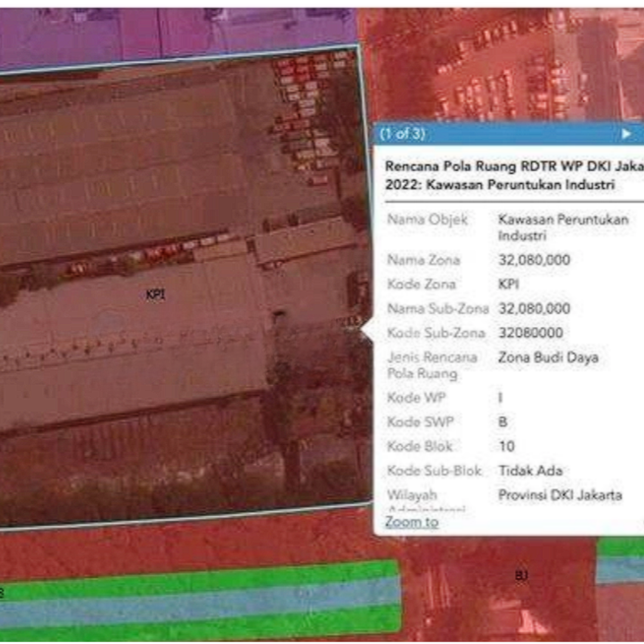644x644 pixels.
Task: Click the purple zone above selected parcel
Action: (177, 35)
